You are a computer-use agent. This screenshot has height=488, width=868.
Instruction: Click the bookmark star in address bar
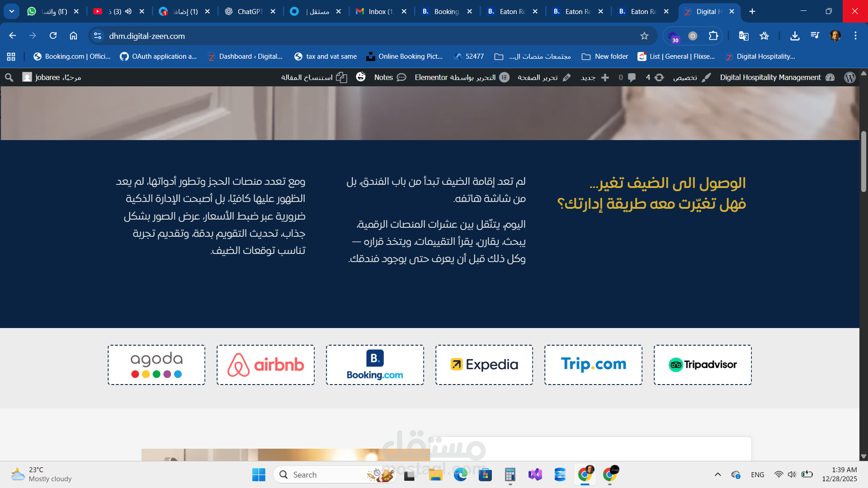644,36
